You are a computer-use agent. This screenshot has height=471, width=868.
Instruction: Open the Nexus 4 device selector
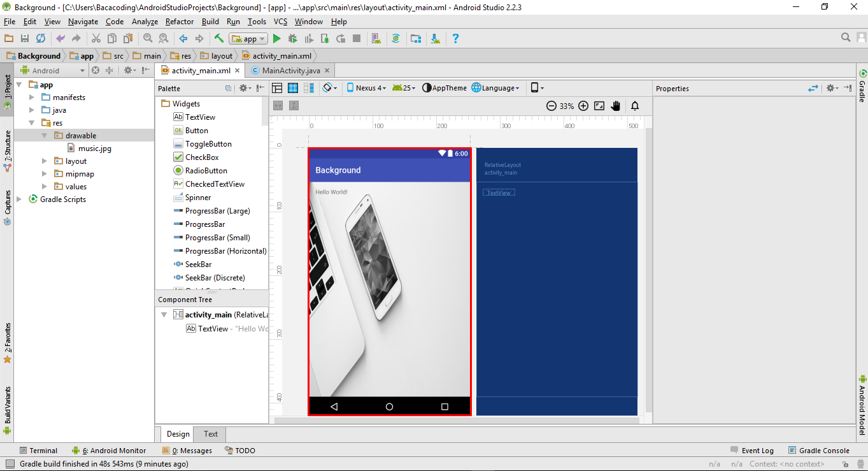(366, 88)
